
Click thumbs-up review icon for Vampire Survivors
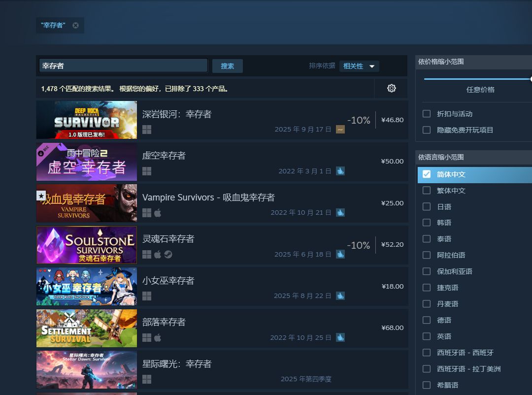tap(340, 212)
